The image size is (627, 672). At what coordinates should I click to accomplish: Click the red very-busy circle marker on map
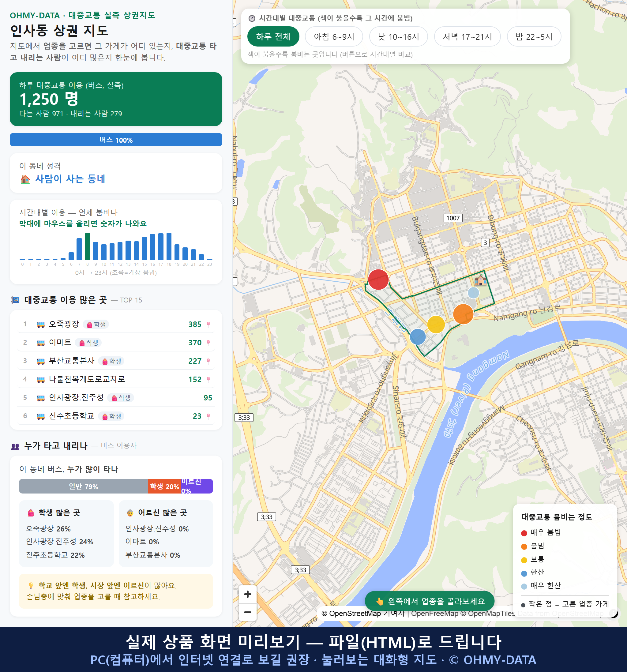(378, 280)
